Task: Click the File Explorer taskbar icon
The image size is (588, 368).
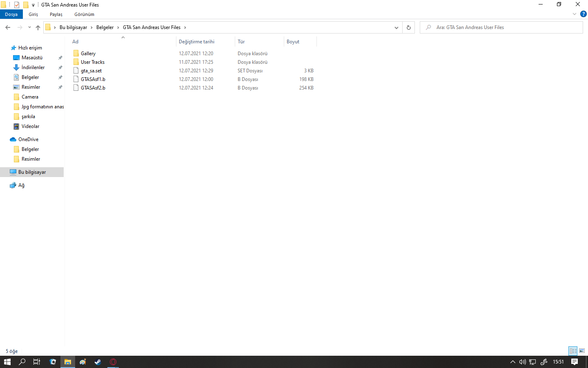Action: pos(68,362)
